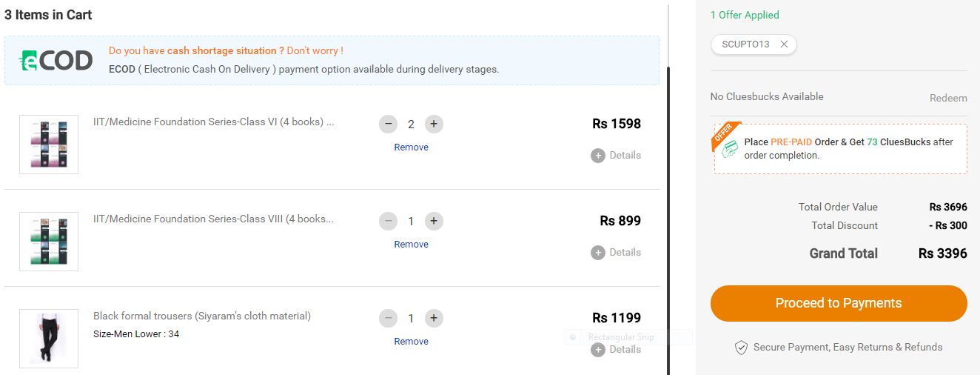The width and height of the screenshot is (980, 375).
Task: Expand Details for Class VI books
Action: click(616, 156)
